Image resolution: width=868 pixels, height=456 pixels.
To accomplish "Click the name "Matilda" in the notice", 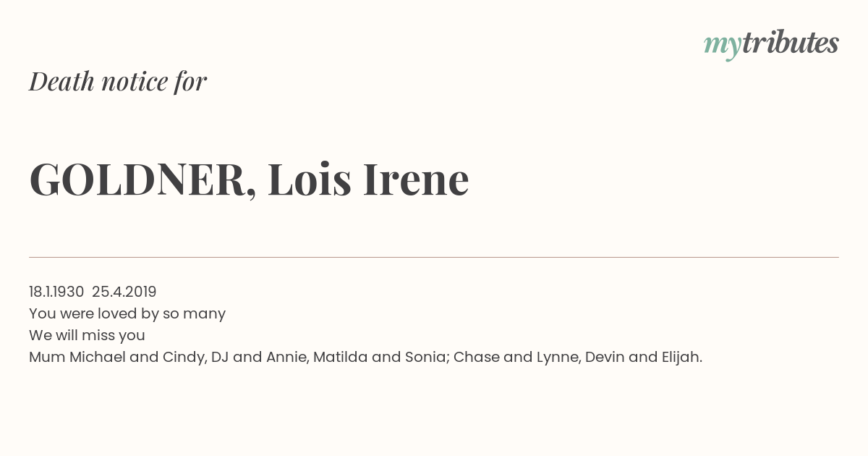I will click(340, 357).
